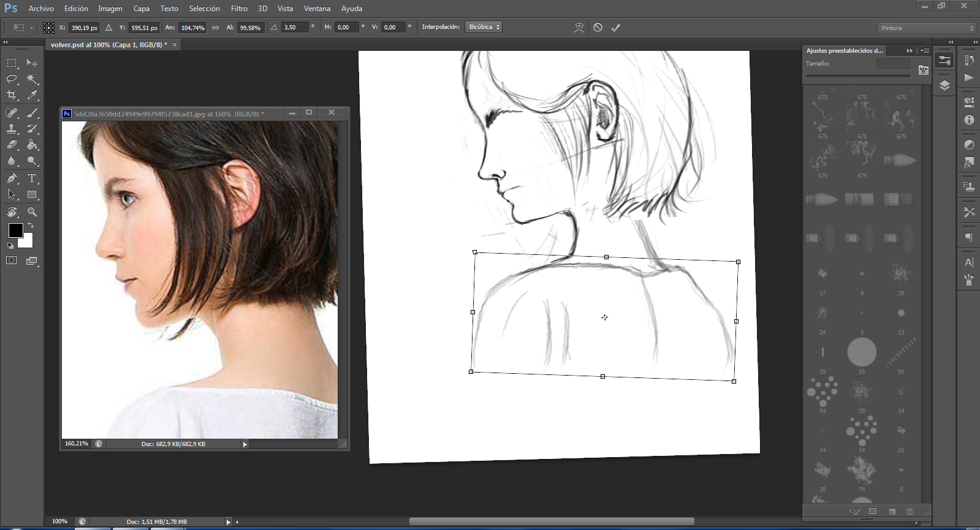Image resolution: width=980 pixels, height=530 pixels.
Task: Select the Blur tool
Action: coord(12,161)
